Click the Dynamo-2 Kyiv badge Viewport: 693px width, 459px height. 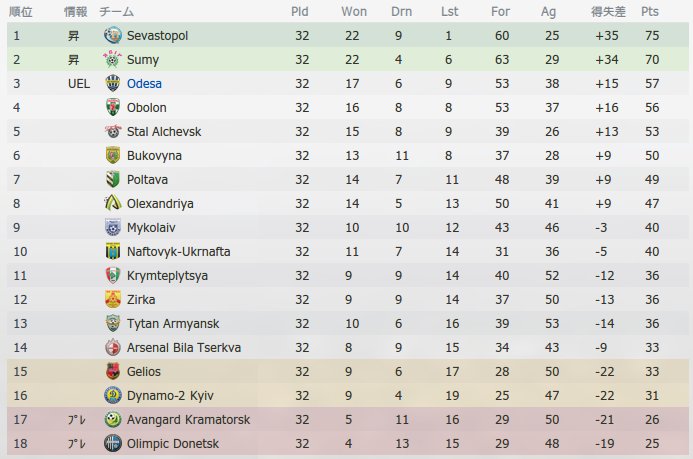113,395
